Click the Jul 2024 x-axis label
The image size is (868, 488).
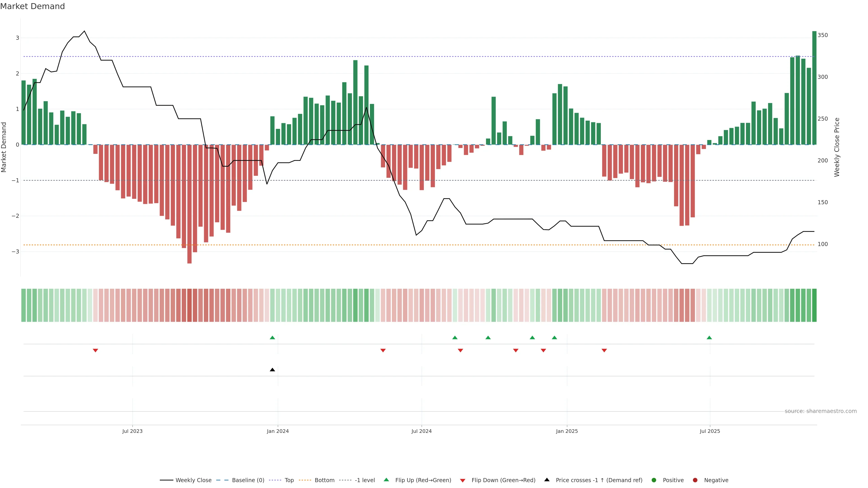pos(421,431)
